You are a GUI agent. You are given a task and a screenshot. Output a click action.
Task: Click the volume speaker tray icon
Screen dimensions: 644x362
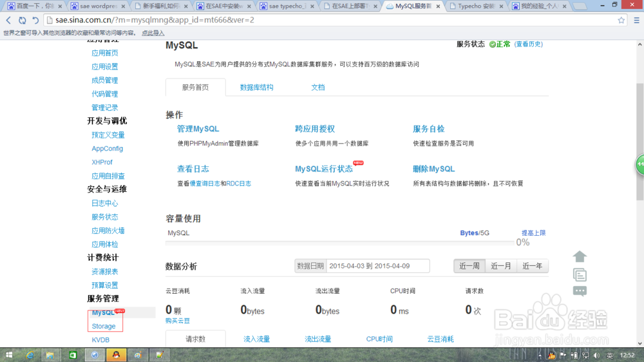[596, 356]
